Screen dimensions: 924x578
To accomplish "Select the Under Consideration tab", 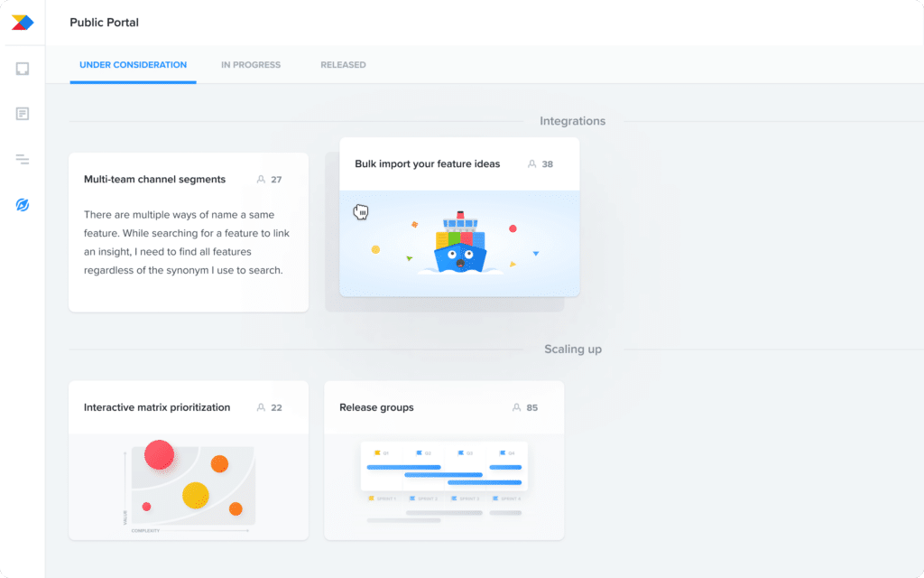I will pos(134,65).
